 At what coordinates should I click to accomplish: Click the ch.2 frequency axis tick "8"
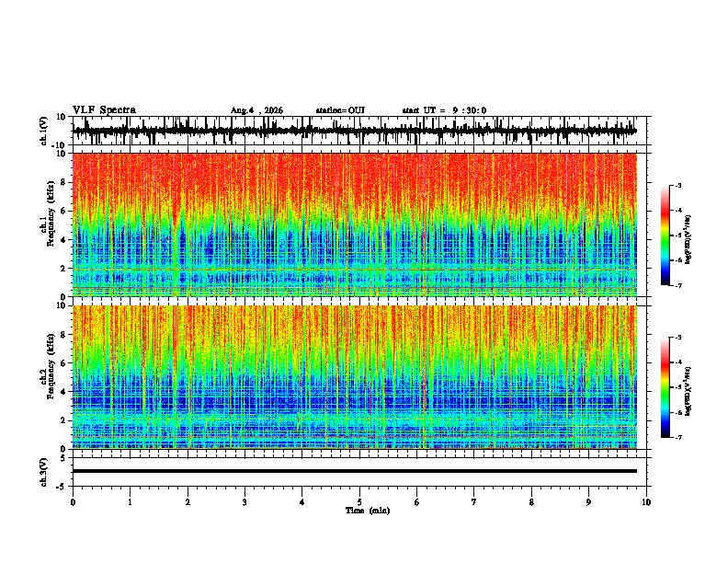click(x=63, y=335)
